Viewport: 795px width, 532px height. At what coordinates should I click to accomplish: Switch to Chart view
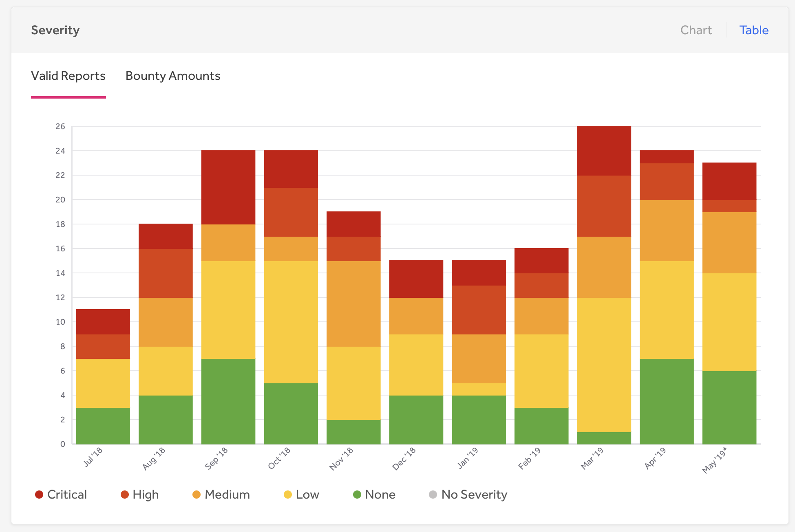pyautogui.click(x=696, y=30)
